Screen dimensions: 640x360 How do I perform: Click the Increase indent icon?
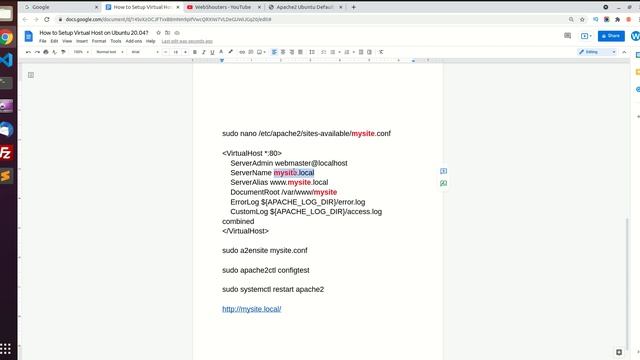369,52
